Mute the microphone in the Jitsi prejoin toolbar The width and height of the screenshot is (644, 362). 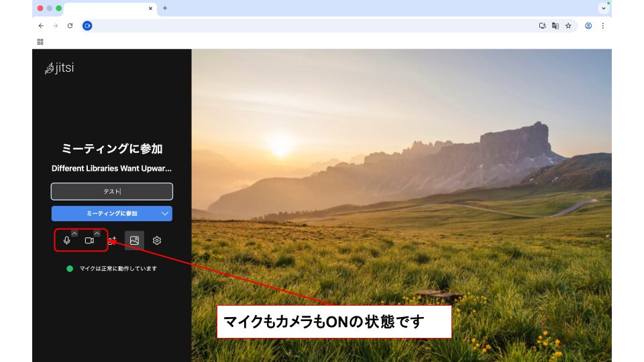tap(66, 241)
